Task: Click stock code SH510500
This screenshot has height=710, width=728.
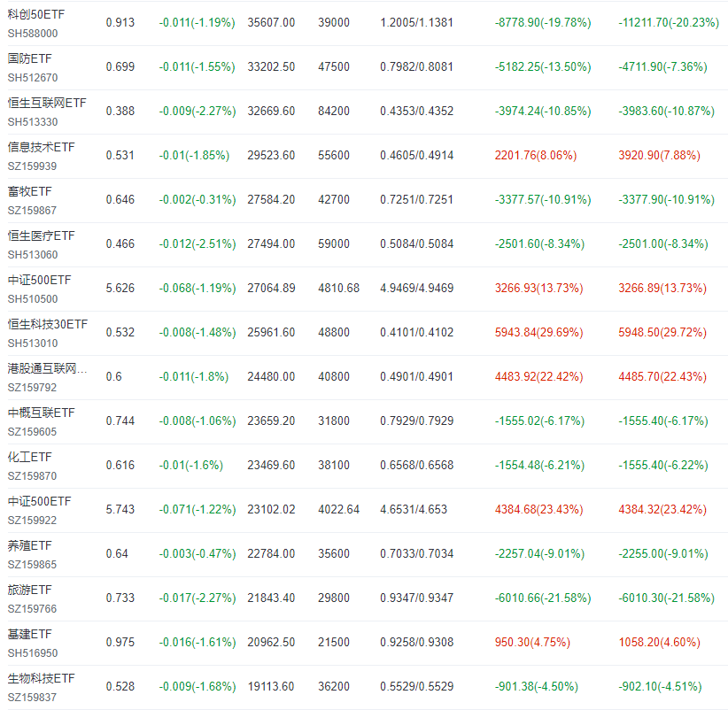Action: pyautogui.click(x=33, y=299)
